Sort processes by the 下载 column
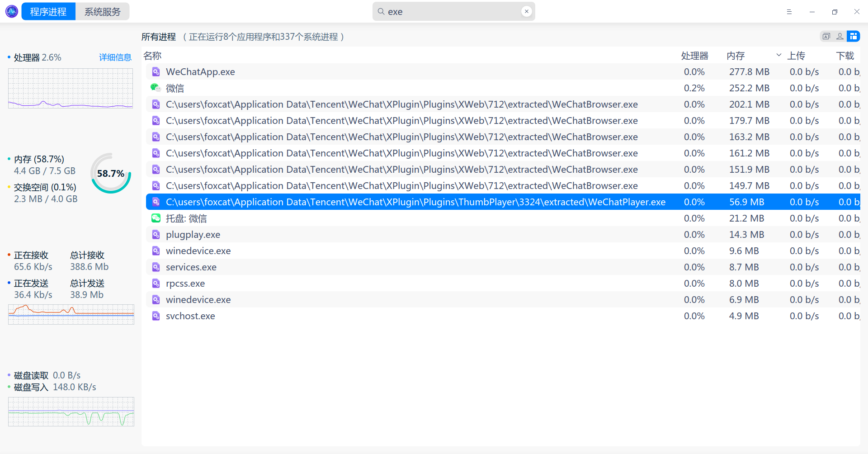 pyautogui.click(x=845, y=56)
